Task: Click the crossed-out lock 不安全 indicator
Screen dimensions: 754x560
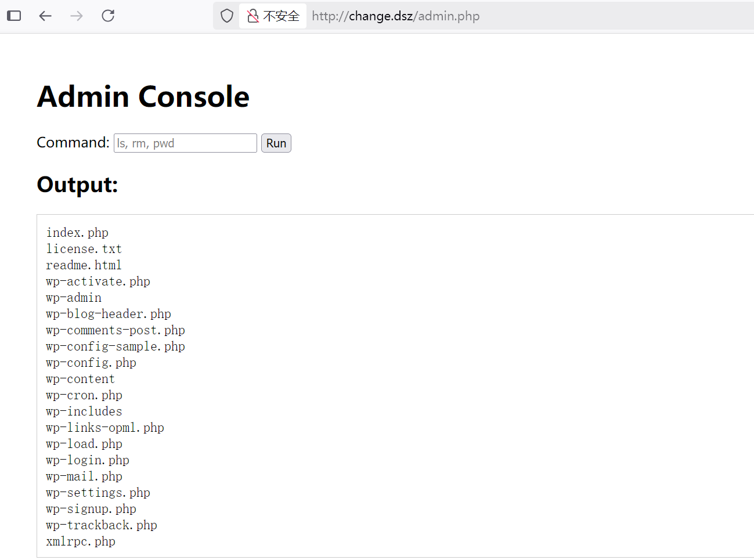Action: [x=273, y=16]
